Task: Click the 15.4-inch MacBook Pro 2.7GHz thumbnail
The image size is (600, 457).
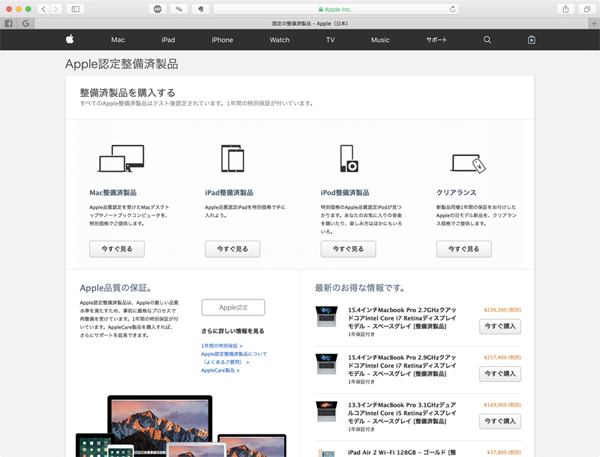Action: [x=326, y=316]
